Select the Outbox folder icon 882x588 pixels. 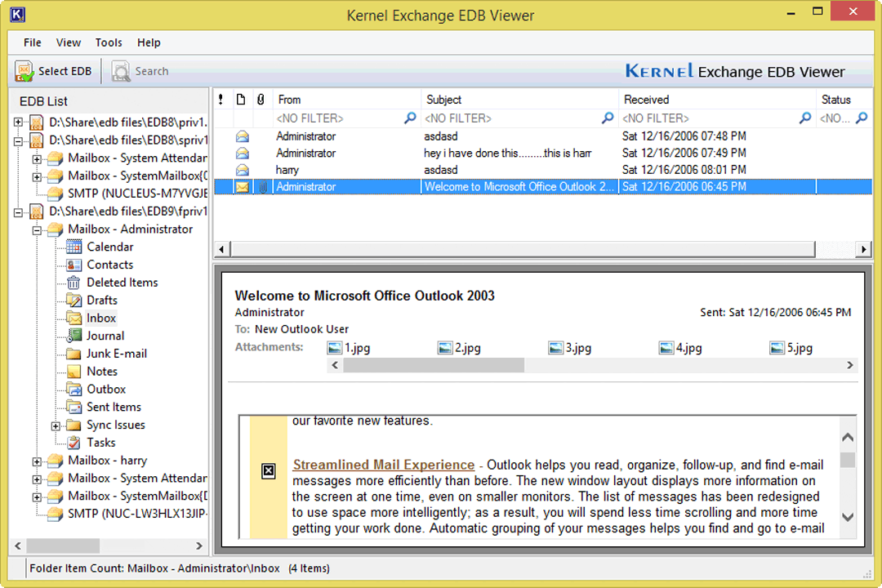73,389
